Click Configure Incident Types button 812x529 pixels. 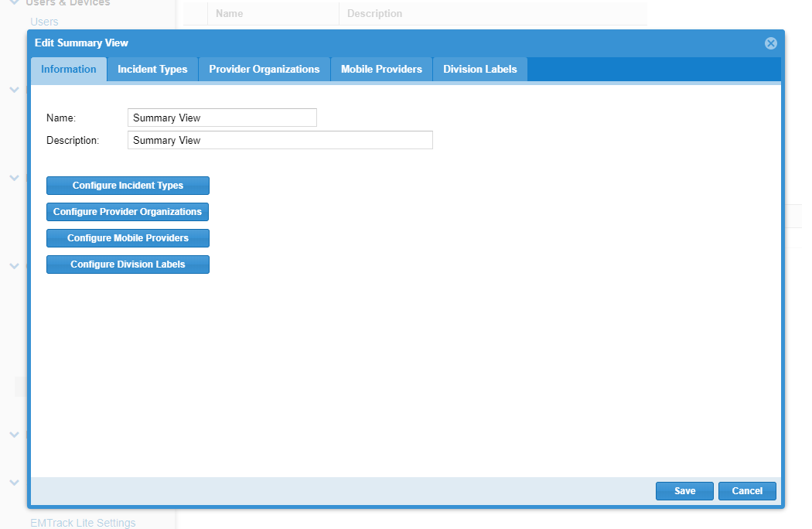pyautogui.click(x=128, y=186)
